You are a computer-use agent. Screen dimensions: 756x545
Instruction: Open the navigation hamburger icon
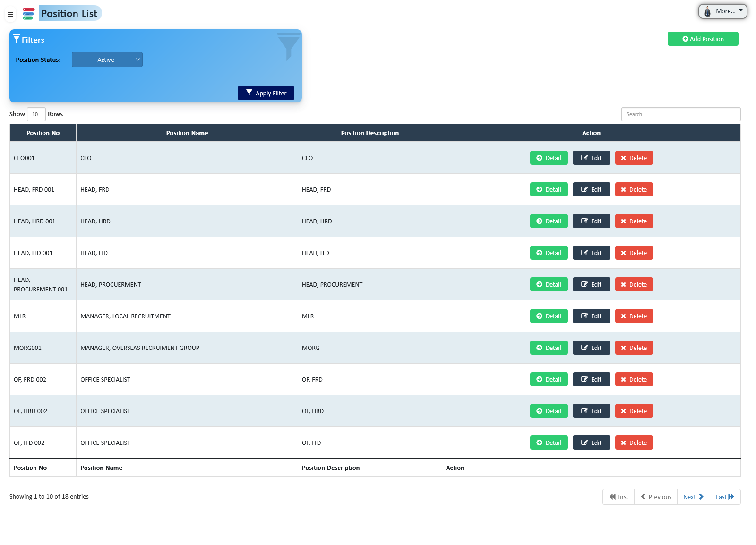coord(10,14)
